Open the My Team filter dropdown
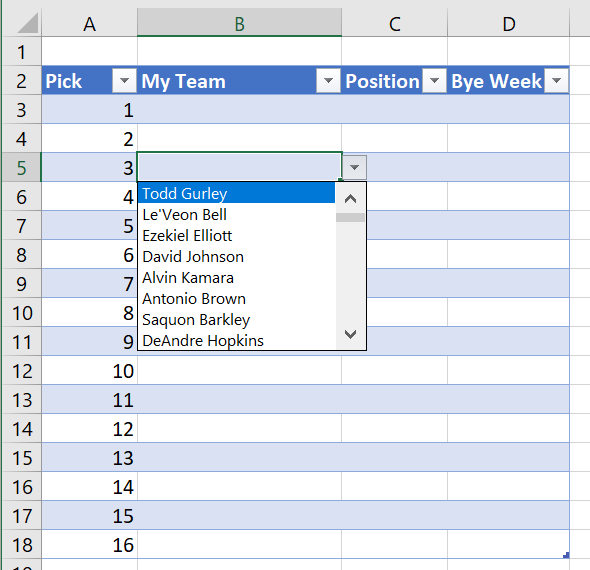 [x=328, y=81]
